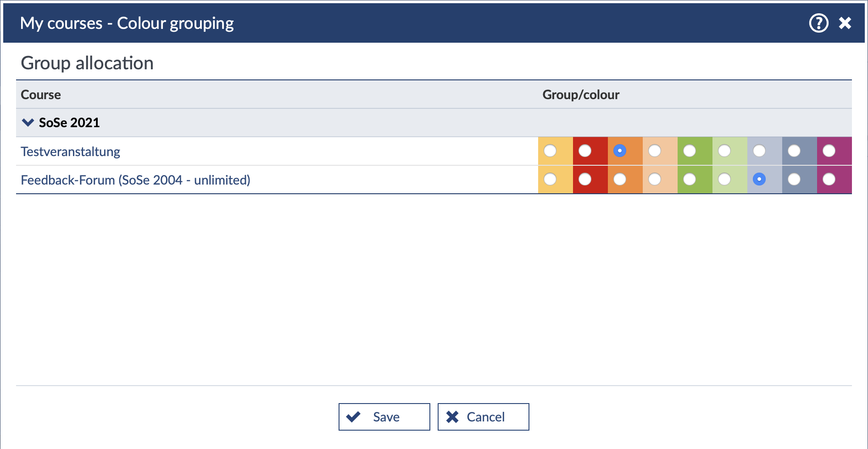Screen dimensions: 868x449
Task: Open Feedback-Forum (SoSe 2004 - unlimited) link
Action: click(135, 180)
